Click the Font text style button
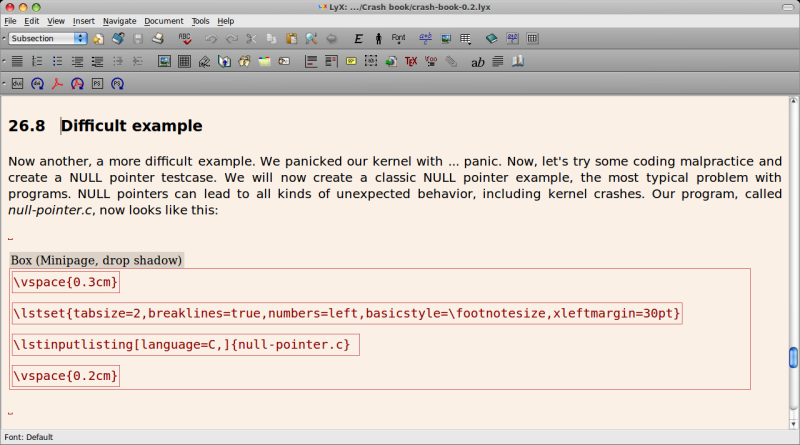 399,39
